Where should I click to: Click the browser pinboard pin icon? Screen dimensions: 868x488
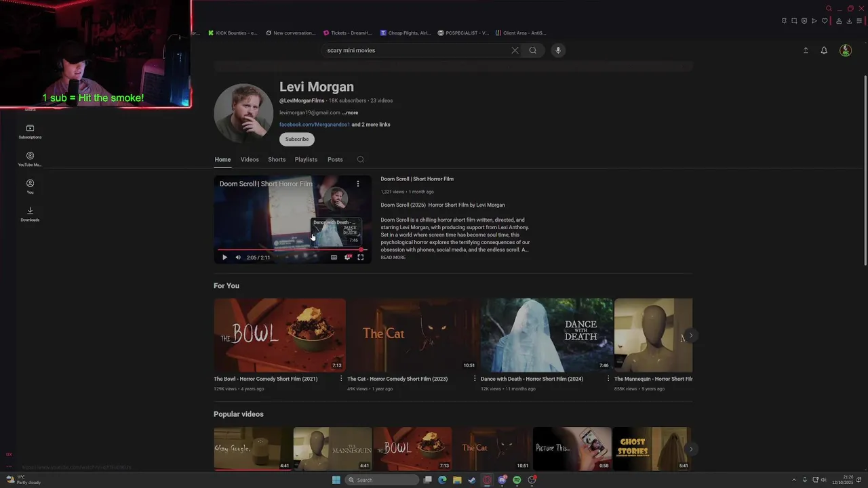tap(784, 21)
